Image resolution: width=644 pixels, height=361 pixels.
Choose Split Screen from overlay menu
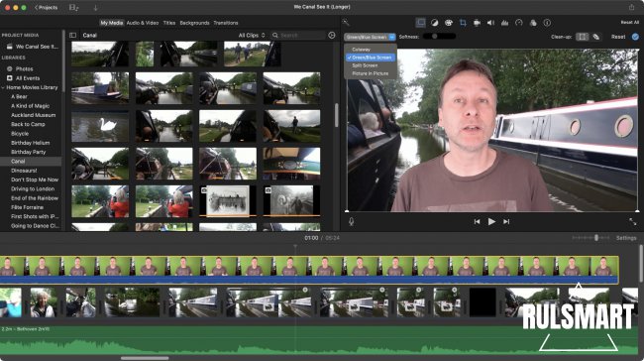(x=365, y=65)
